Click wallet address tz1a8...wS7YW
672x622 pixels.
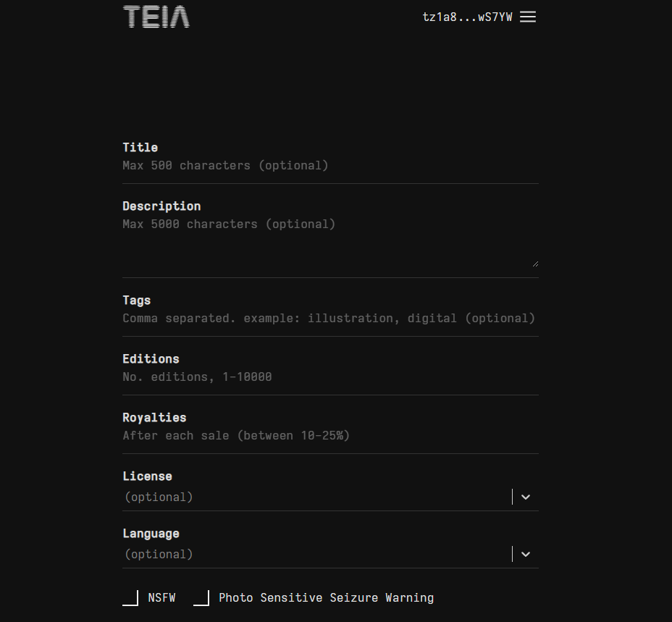click(467, 17)
